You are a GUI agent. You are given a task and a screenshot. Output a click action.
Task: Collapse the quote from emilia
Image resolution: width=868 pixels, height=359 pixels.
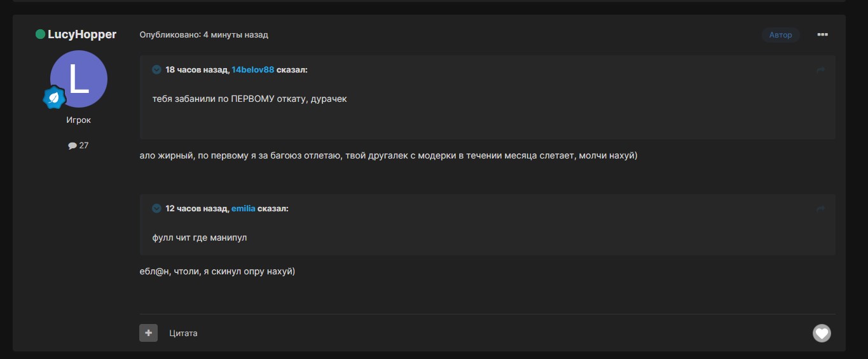pos(156,208)
